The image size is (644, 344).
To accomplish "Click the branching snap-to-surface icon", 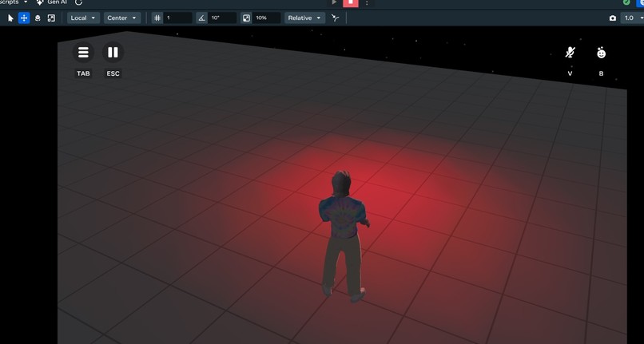I will (x=335, y=18).
